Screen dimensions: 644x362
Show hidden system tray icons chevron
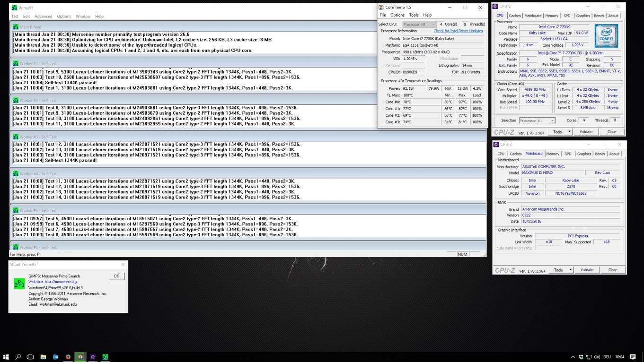coord(573,357)
